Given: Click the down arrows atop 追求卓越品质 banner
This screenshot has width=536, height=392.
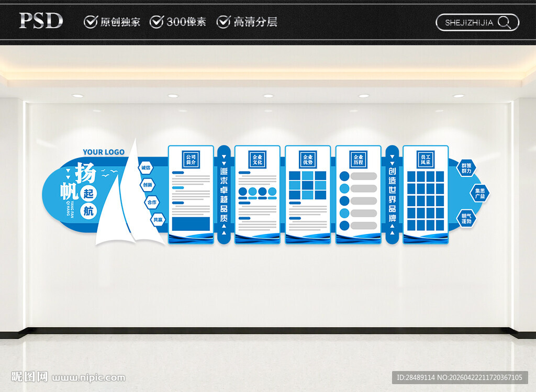Looking at the screenshot, I should tap(224, 160).
